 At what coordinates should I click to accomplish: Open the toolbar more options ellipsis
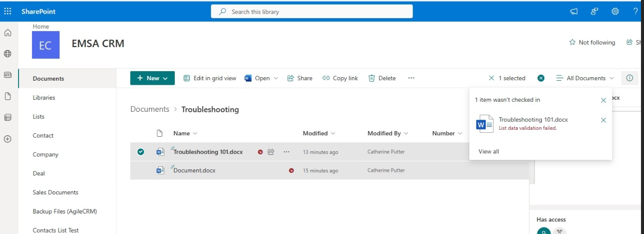[411, 78]
